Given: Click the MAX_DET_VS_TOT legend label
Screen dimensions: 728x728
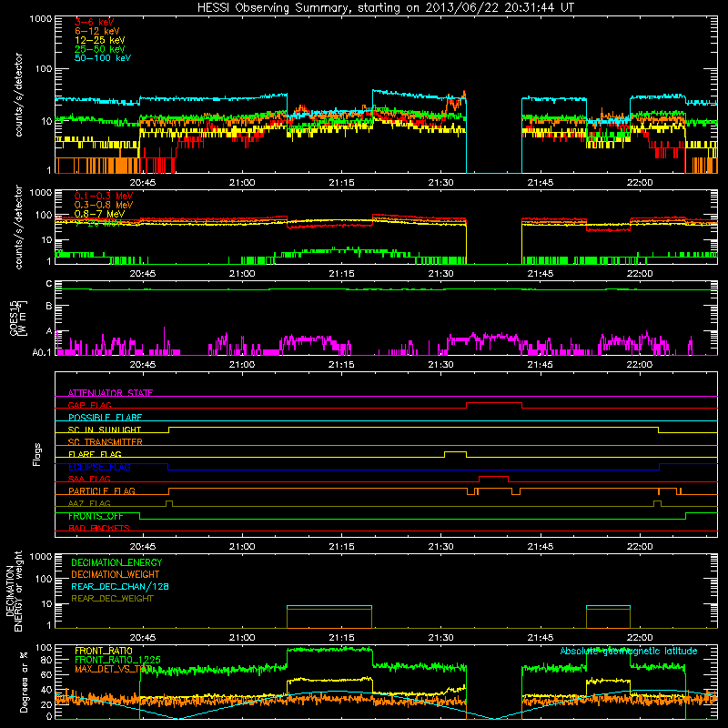Looking at the screenshot, I should tap(114, 669).
